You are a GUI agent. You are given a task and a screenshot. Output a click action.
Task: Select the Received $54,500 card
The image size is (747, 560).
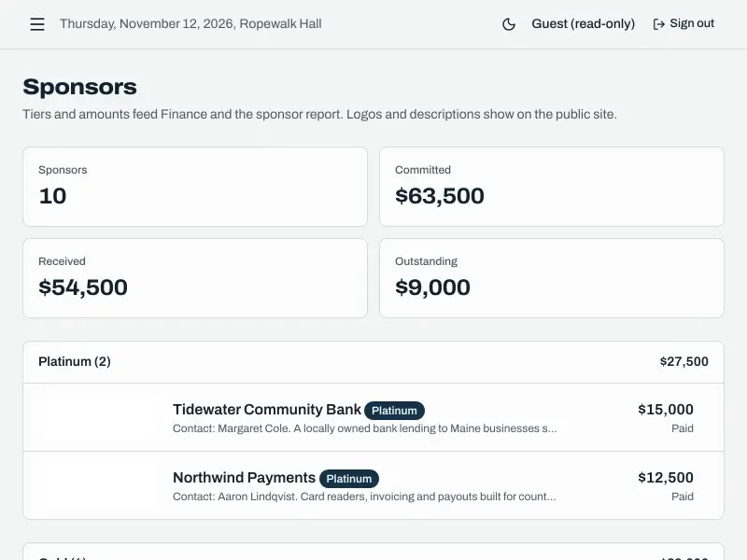click(x=195, y=278)
